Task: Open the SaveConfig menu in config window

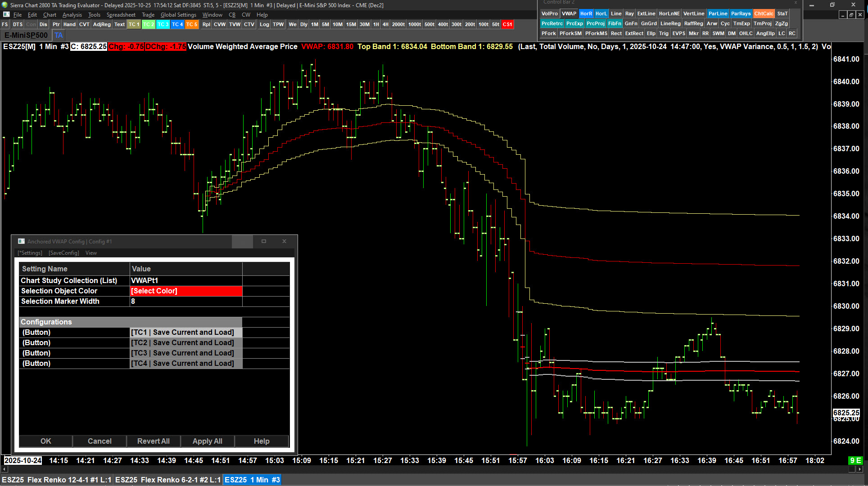Action: point(64,253)
